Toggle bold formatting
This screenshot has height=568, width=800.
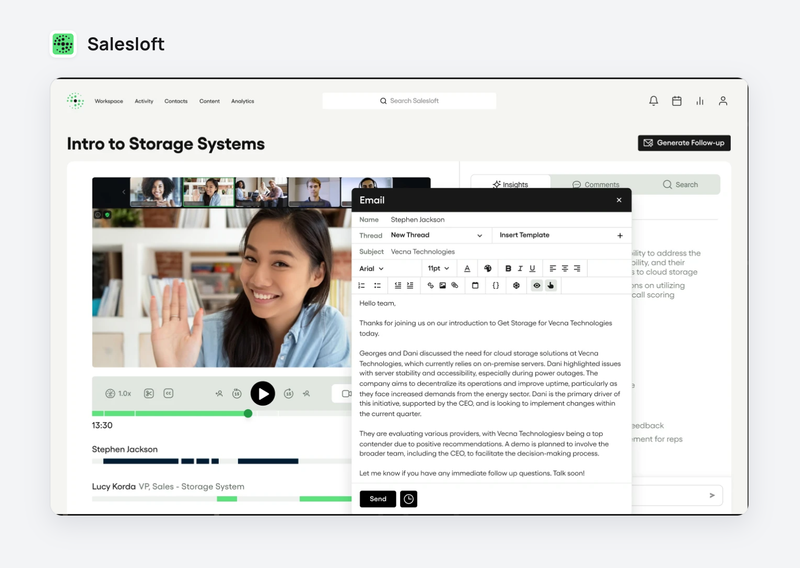(x=508, y=268)
